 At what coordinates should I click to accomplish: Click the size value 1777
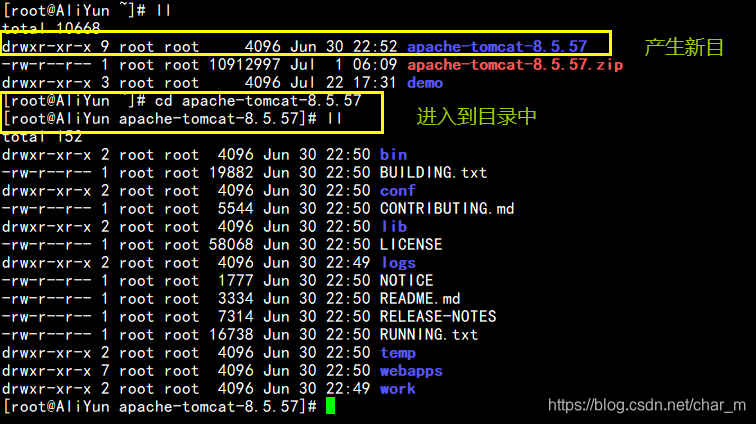(x=235, y=281)
